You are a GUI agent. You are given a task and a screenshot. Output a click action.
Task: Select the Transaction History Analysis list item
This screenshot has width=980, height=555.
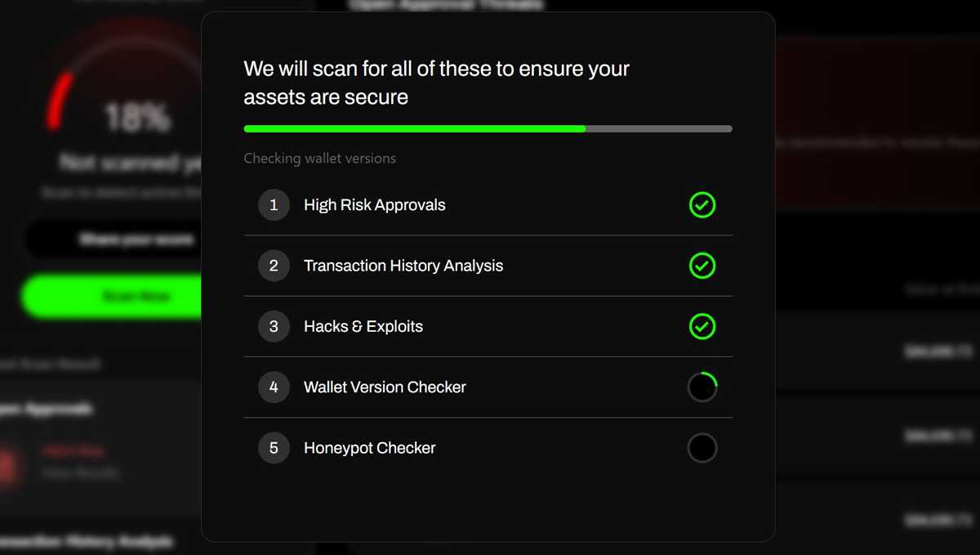click(x=488, y=266)
